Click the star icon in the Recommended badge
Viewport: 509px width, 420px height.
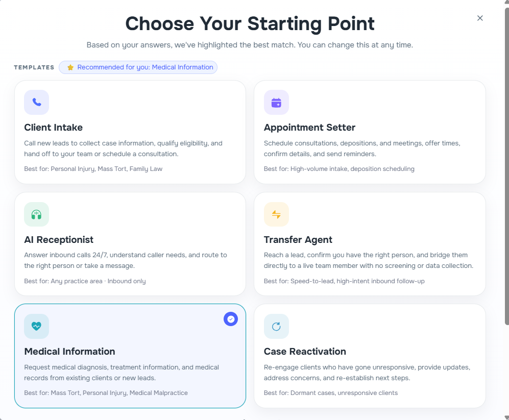[x=70, y=67]
